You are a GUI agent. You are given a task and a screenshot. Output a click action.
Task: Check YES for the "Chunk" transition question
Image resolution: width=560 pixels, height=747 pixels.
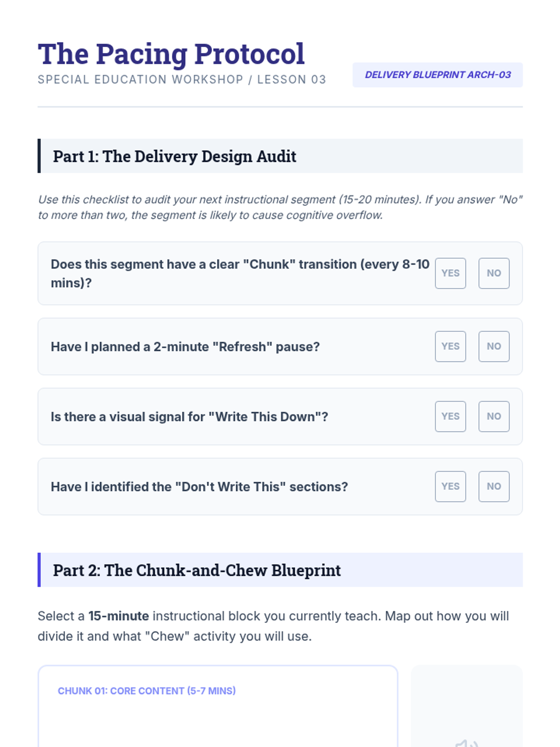[x=450, y=273]
